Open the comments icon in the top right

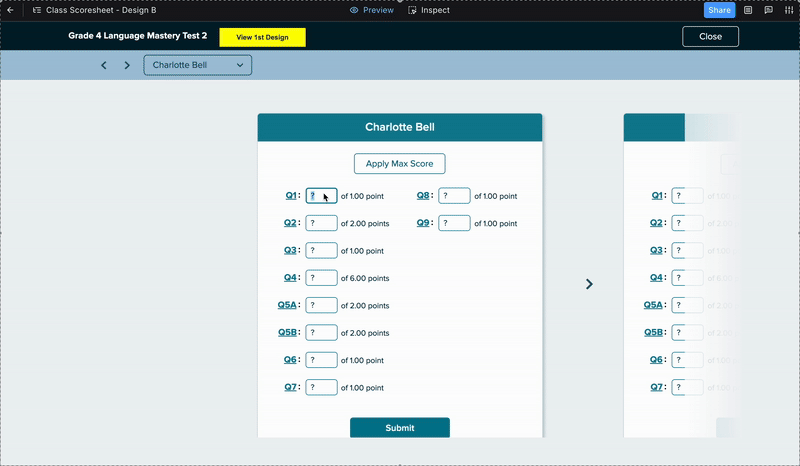tap(768, 10)
